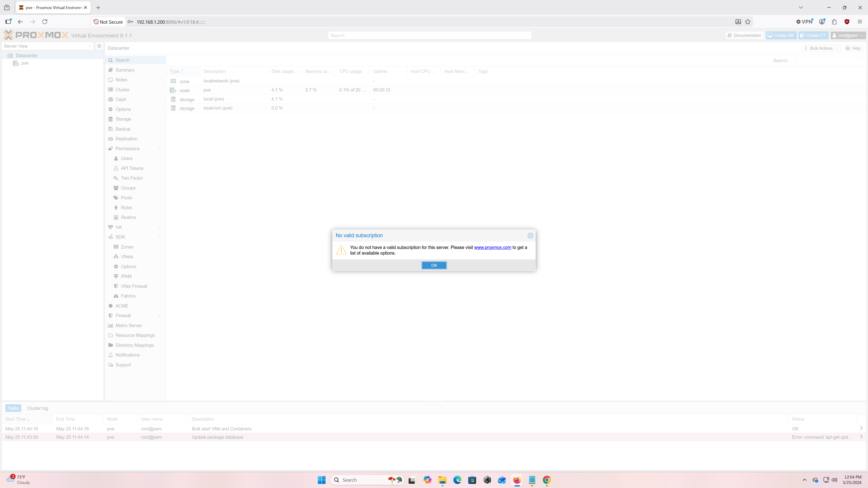Viewport: 868px width, 488px height.
Task: Click the Support chat icon
Action: point(111,365)
